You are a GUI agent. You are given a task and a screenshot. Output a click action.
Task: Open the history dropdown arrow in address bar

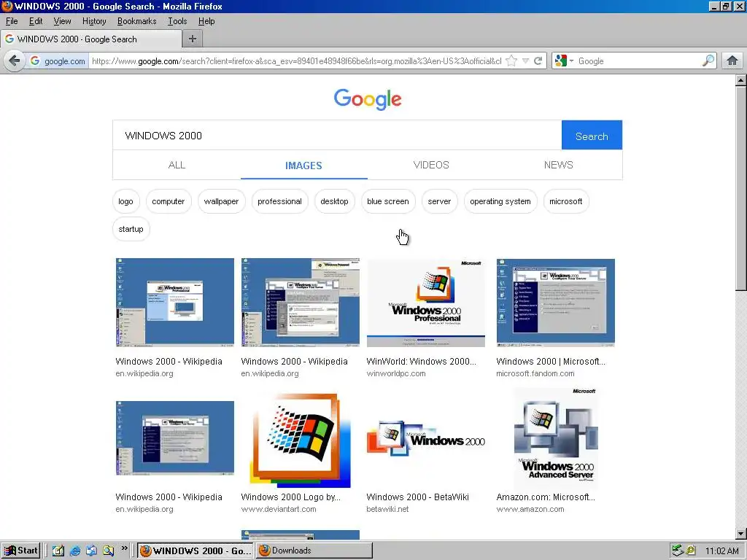coord(525,61)
